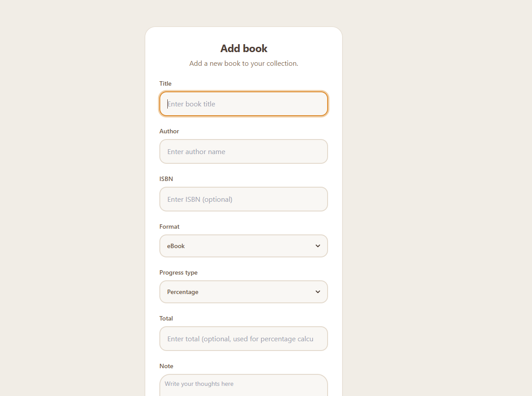Click the Note thoughts text area
The image size is (532, 396).
tap(243, 385)
